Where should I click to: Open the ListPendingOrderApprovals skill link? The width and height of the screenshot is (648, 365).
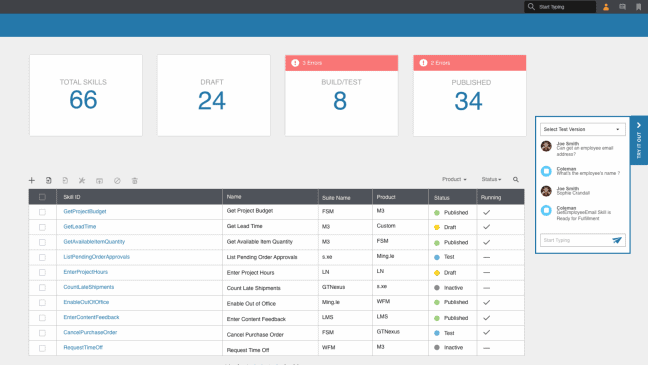click(x=96, y=257)
